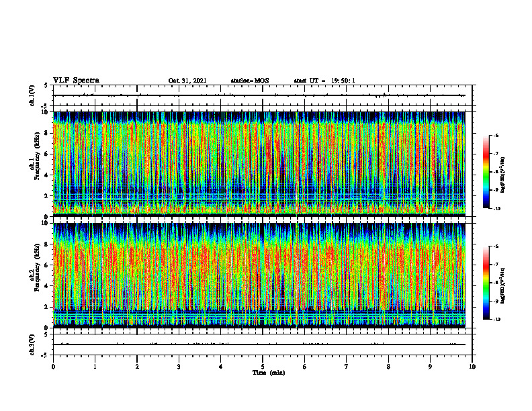Click the "10" tick on the time axis
The image size is (532, 411).
[472, 367]
